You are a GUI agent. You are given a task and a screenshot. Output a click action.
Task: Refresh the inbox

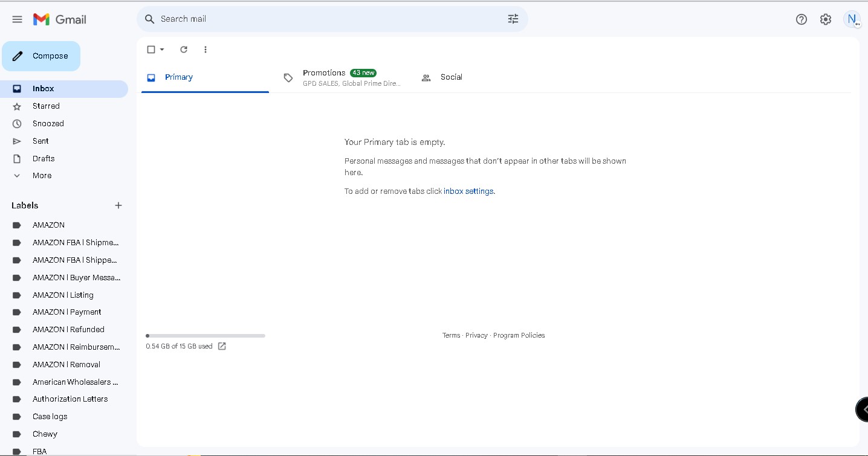pyautogui.click(x=184, y=50)
